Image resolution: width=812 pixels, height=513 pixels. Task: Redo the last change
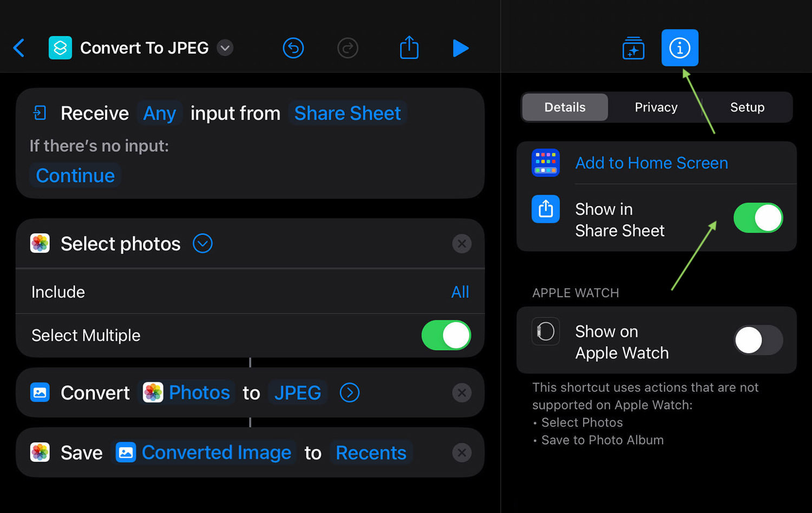coord(348,48)
